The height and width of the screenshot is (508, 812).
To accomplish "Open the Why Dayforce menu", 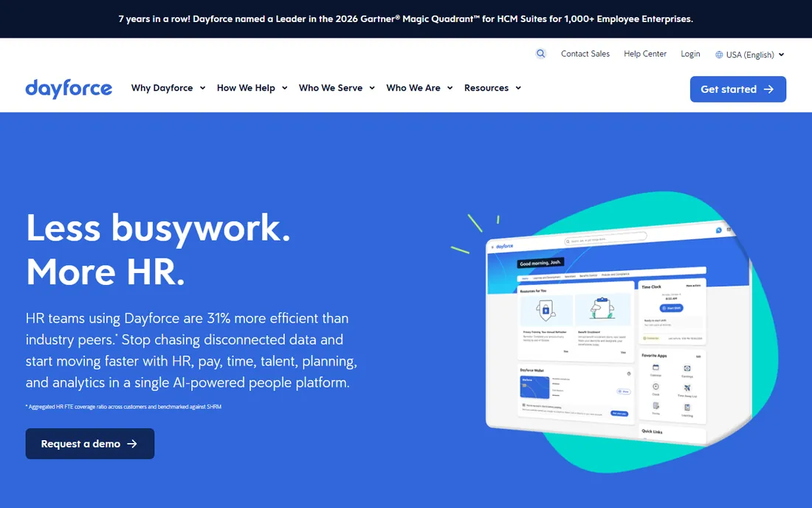I will click(162, 88).
